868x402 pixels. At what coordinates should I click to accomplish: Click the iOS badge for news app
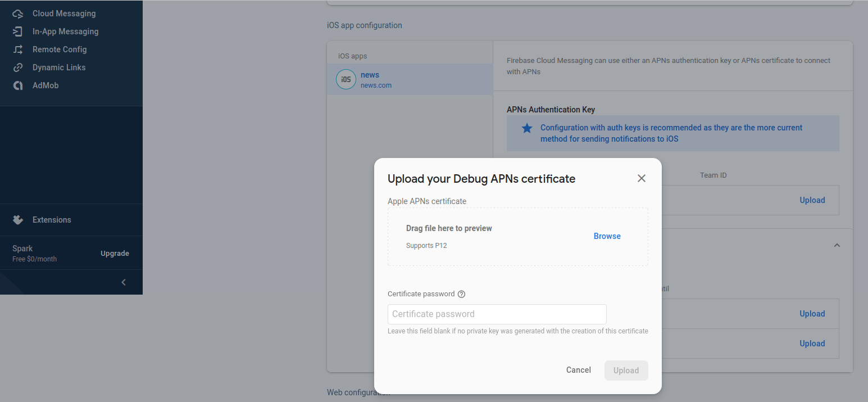point(346,79)
